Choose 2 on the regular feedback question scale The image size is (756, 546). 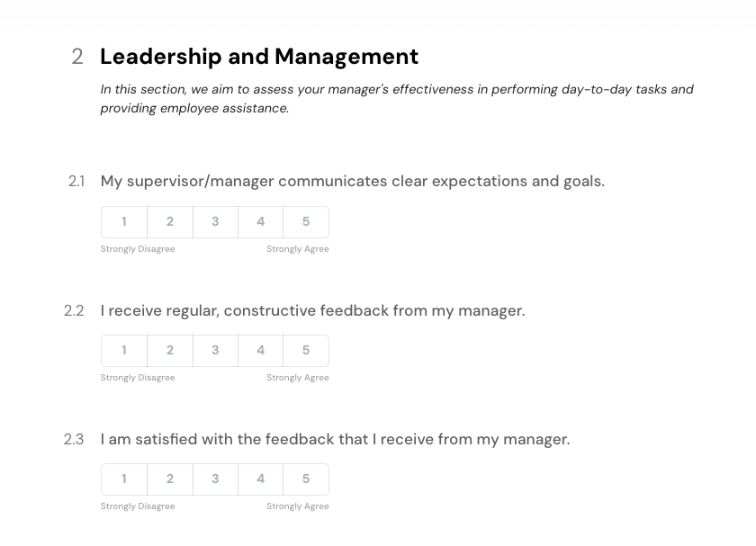click(170, 350)
